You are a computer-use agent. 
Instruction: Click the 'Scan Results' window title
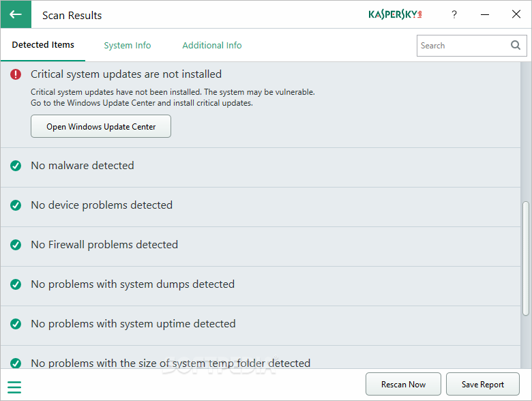click(72, 15)
